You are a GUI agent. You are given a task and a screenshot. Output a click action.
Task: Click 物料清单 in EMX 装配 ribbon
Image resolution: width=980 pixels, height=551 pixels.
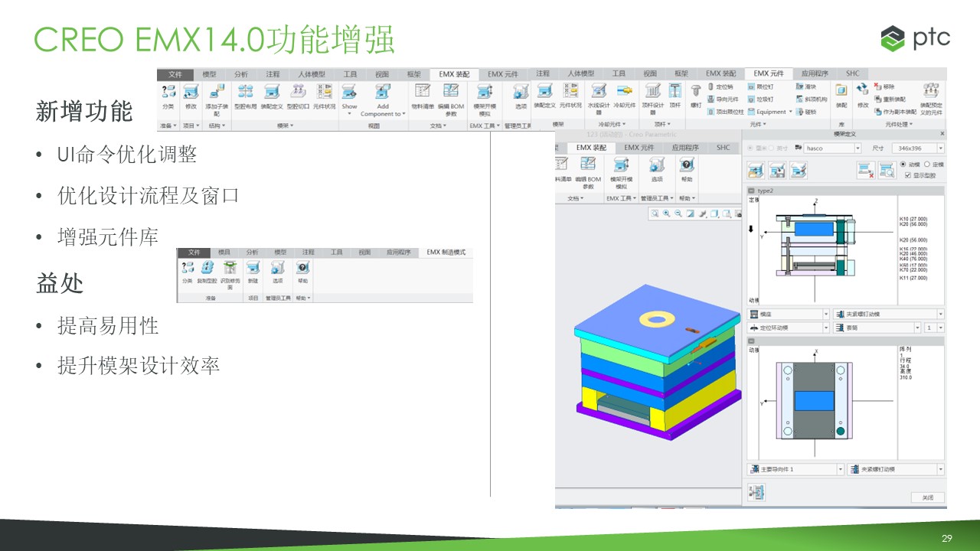point(422,96)
